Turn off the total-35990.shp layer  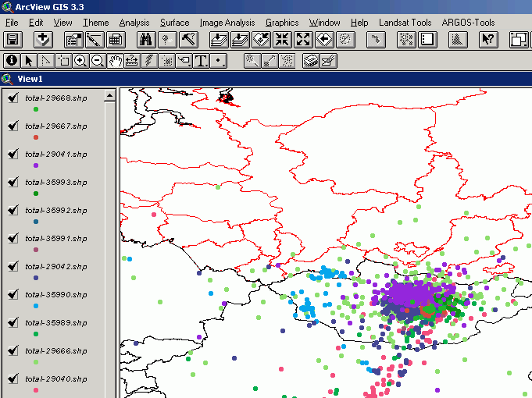[12, 294]
